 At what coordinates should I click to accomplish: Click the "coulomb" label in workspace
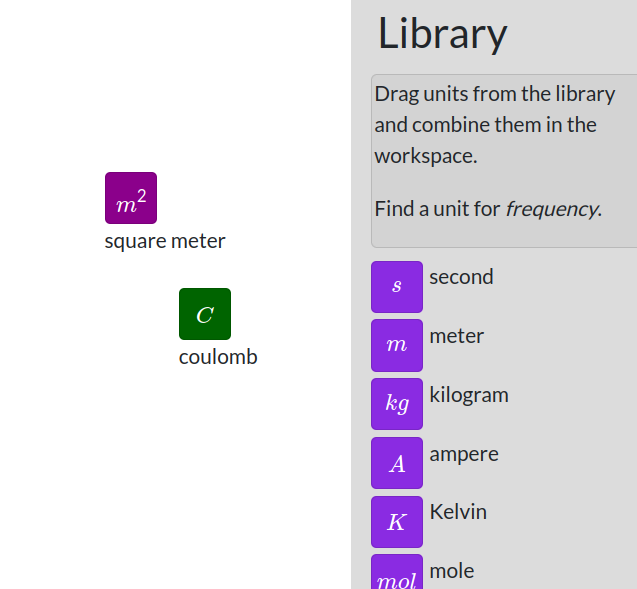tap(218, 357)
